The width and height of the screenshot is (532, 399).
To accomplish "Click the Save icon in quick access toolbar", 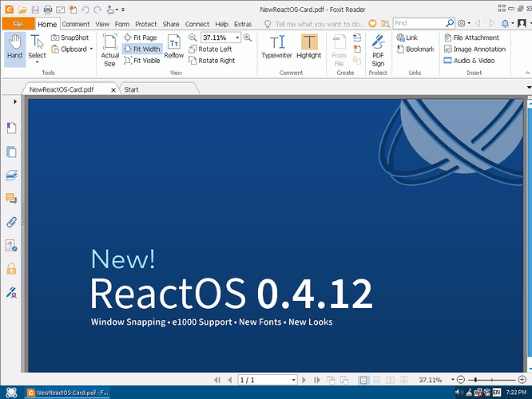I will pos(35,10).
